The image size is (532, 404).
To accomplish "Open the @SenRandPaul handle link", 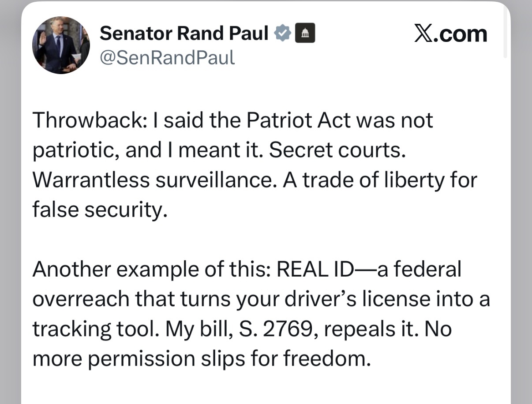I will click(x=167, y=57).
